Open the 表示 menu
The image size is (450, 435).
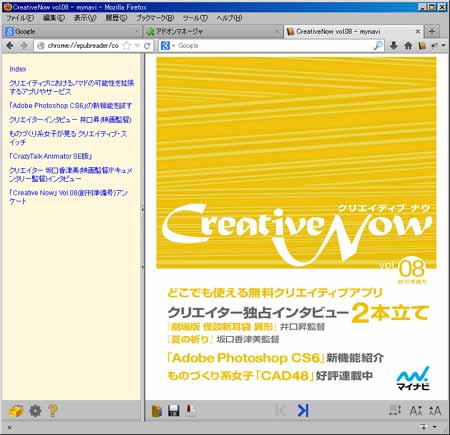tap(85, 18)
